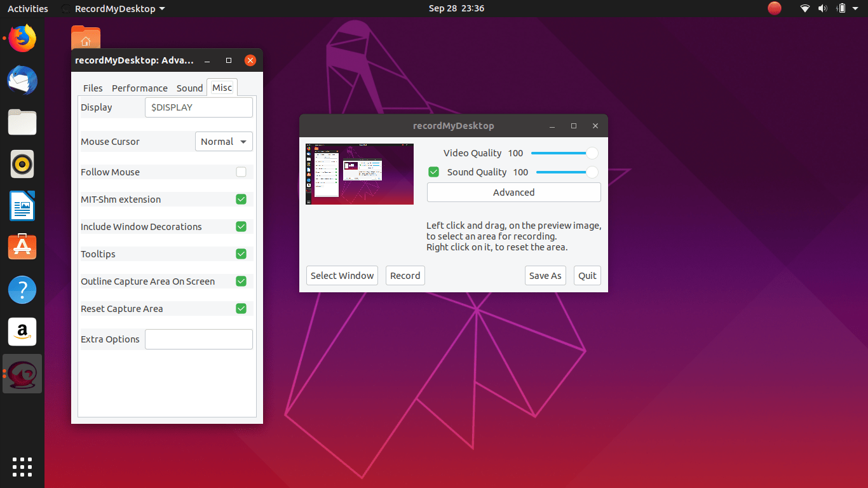Select the Misc tab
The width and height of the screenshot is (868, 488).
[x=222, y=88]
